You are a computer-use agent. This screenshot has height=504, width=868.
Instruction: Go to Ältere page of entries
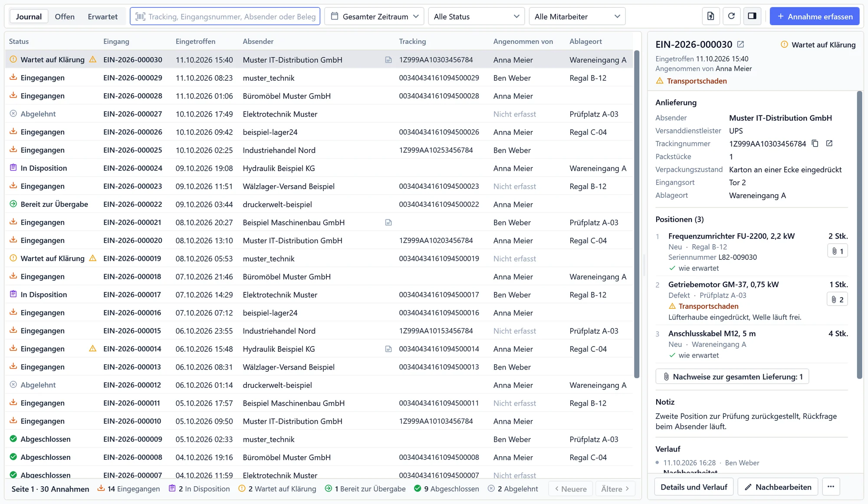pyautogui.click(x=615, y=489)
